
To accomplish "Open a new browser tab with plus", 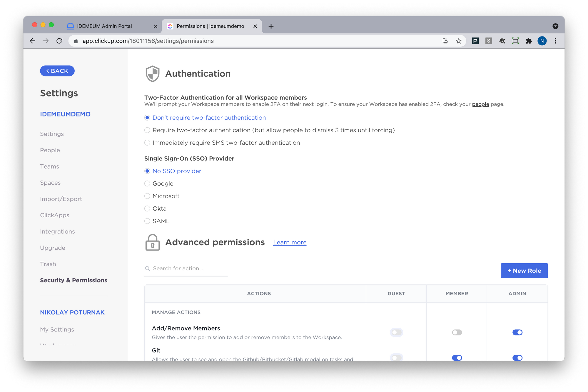I will coord(271,26).
